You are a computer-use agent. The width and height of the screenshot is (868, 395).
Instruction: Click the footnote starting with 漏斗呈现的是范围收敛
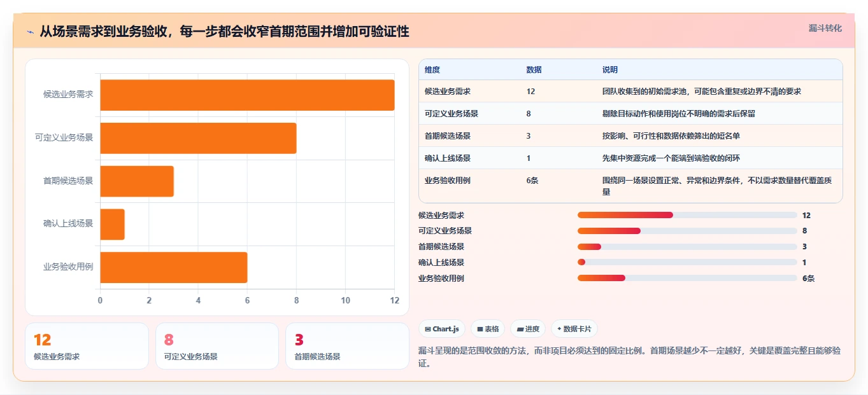point(630,357)
